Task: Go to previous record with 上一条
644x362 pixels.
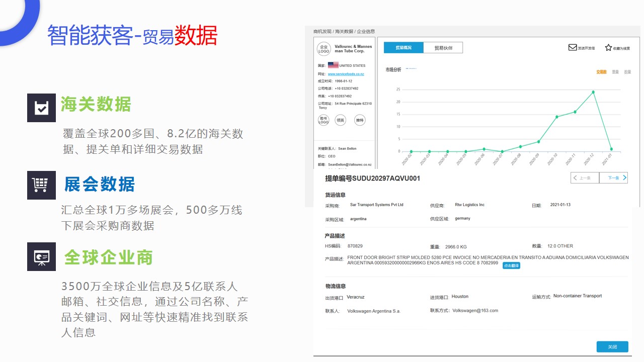Action: tap(585, 177)
